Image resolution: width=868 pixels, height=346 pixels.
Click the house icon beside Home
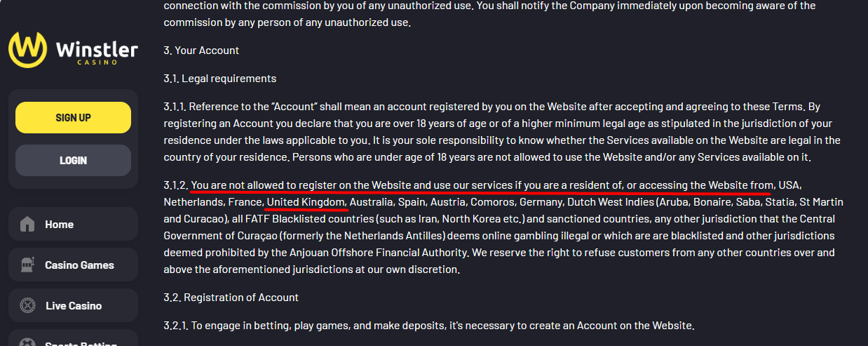pos(27,225)
